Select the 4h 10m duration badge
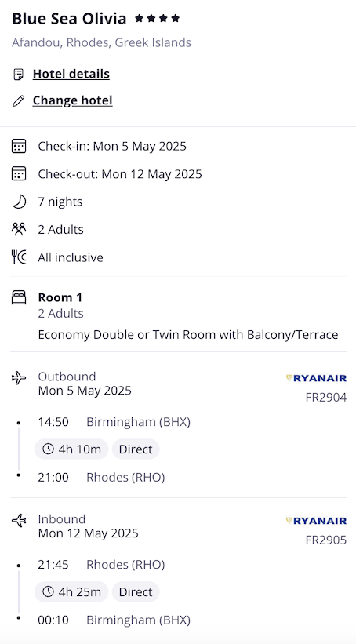Viewport: 356px width, 644px height. click(x=71, y=449)
